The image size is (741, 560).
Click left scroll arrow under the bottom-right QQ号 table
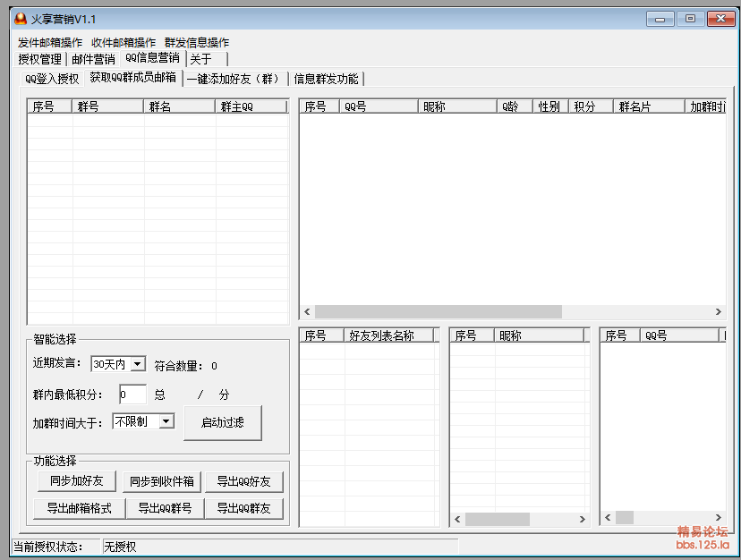coord(608,517)
